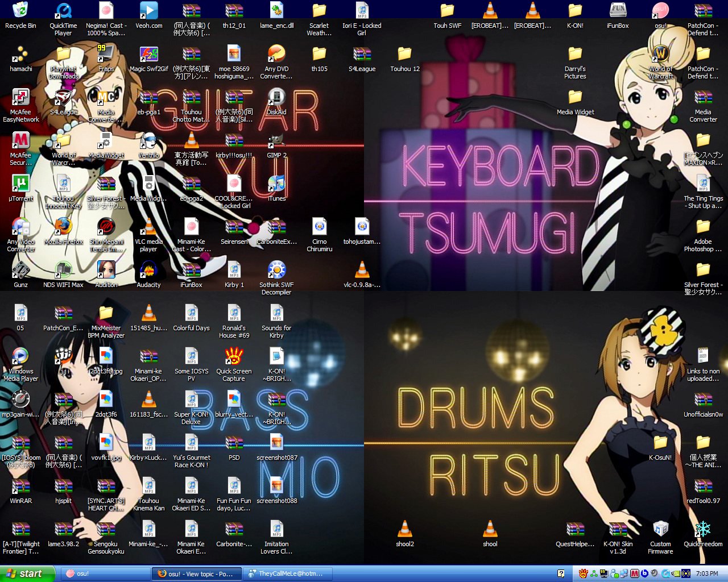Viewport: 728px width, 582px height.
Task: Open the PSD archive
Action: click(x=234, y=448)
